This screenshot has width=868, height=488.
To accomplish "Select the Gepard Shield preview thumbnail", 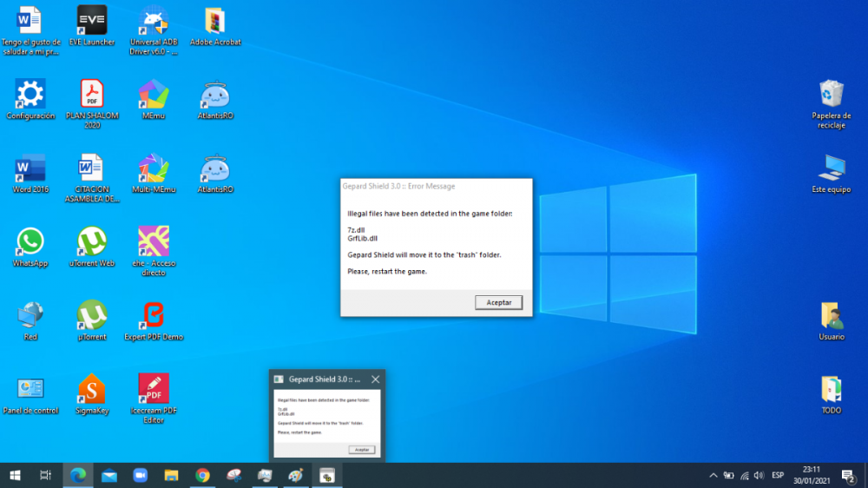I will point(326,425).
